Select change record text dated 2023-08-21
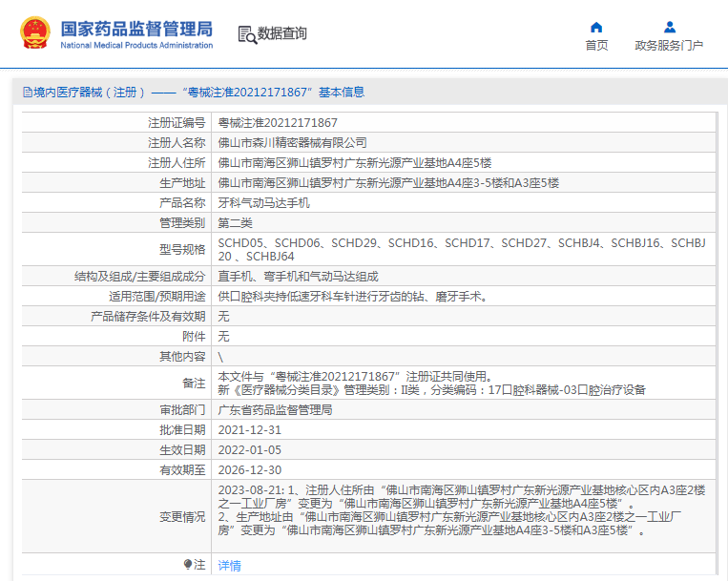Image resolution: width=728 pixels, height=581 pixels. pos(462,510)
